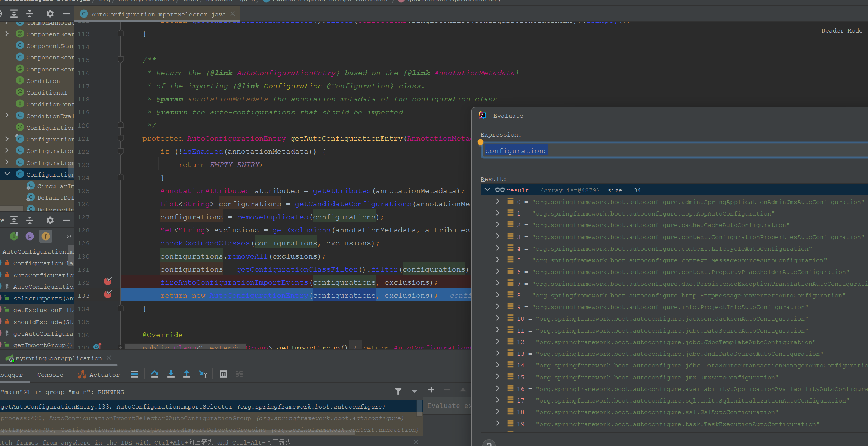Collapse the result ArrayList node
This screenshot has height=446, width=868.
pos(487,190)
